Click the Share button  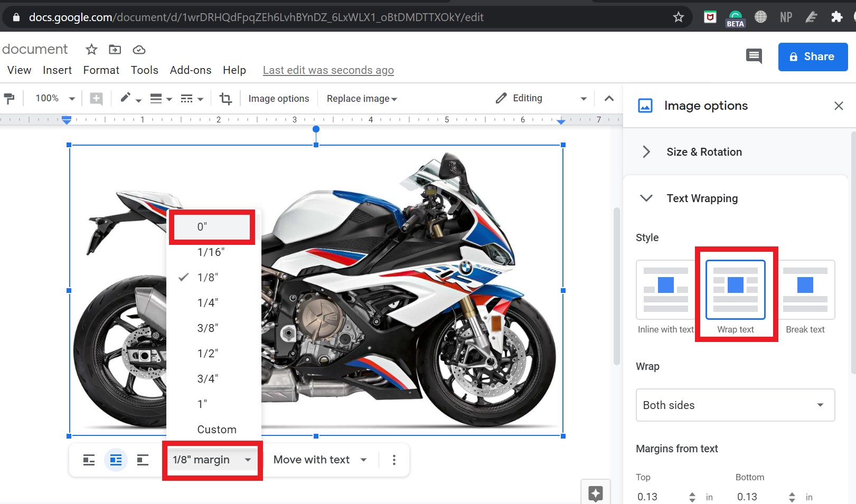[812, 56]
